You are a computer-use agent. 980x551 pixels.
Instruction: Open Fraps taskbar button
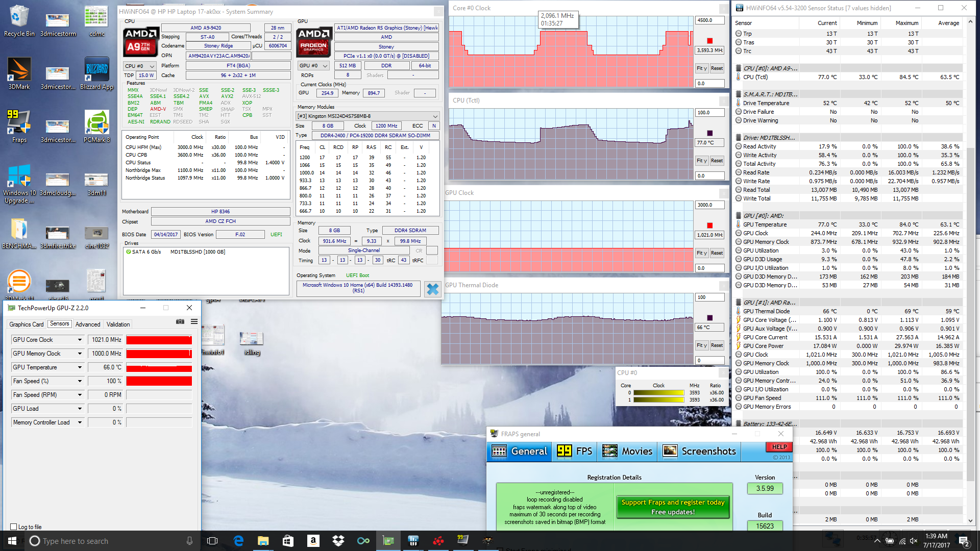pos(463,541)
